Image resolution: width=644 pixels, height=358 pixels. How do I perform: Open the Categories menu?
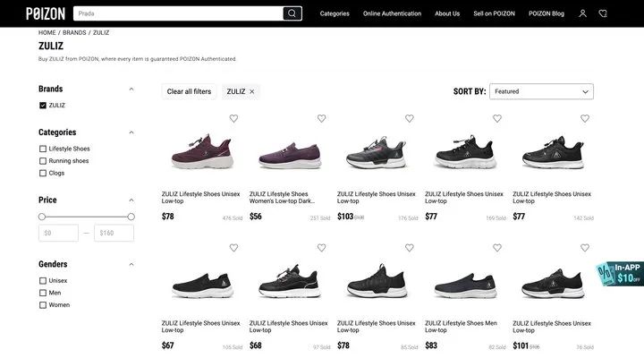pyautogui.click(x=335, y=13)
